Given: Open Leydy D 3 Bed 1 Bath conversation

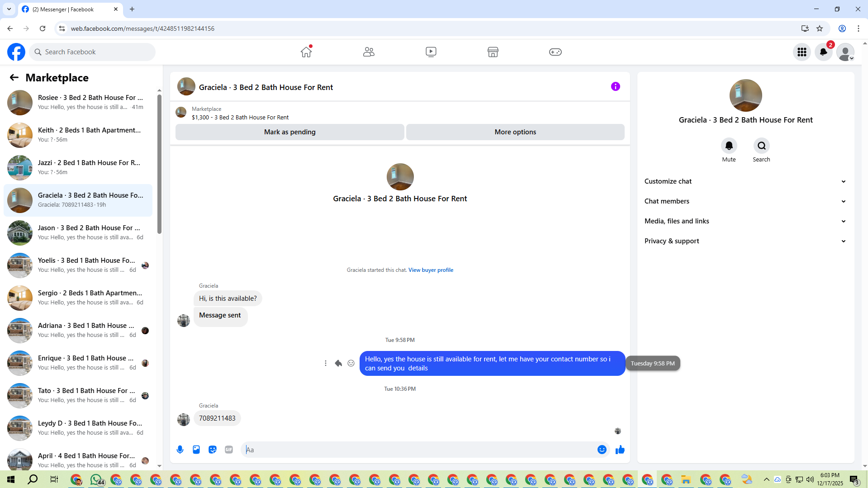Looking at the screenshot, I should click(78, 428).
